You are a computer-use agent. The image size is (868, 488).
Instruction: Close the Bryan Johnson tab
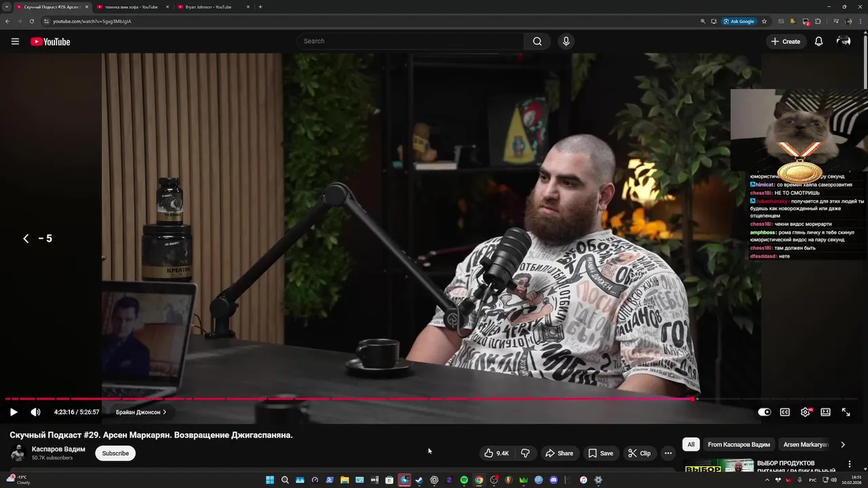[x=248, y=7]
